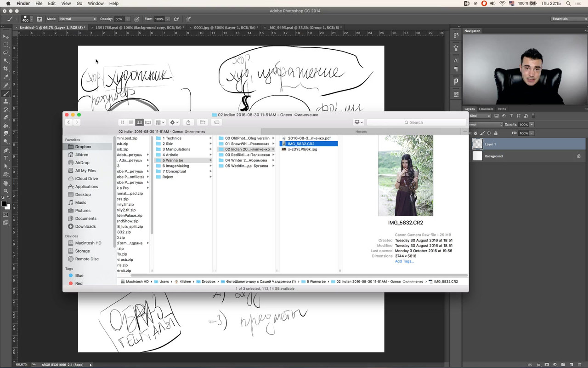Select the Lasso tool in Photoshop toolbar
This screenshot has width=588, height=368.
tap(6, 52)
